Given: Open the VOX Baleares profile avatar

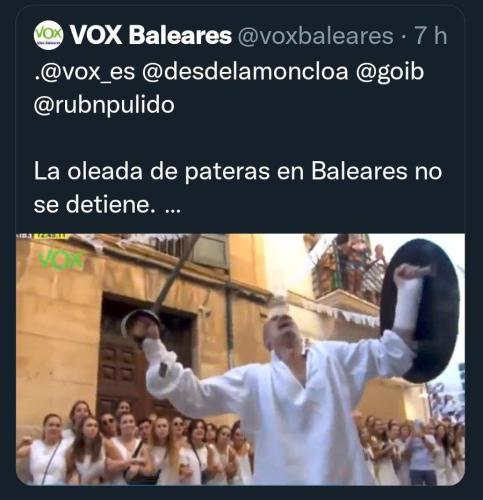Looking at the screenshot, I should (48, 35).
